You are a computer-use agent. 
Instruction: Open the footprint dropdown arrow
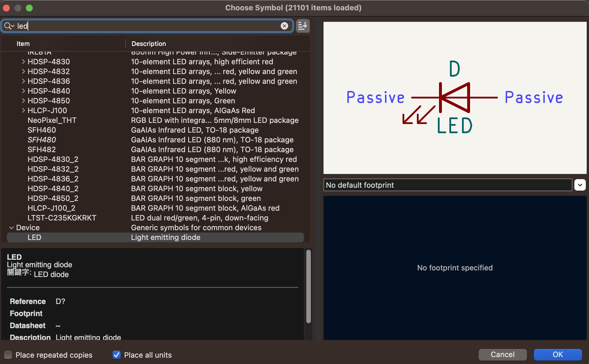[x=580, y=185]
